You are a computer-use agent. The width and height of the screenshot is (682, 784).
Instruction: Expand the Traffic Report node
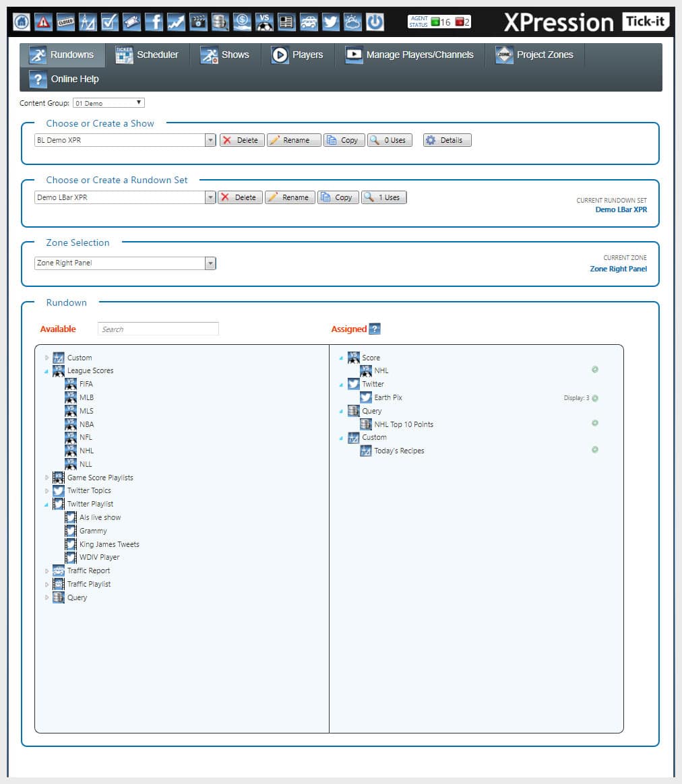(46, 571)
